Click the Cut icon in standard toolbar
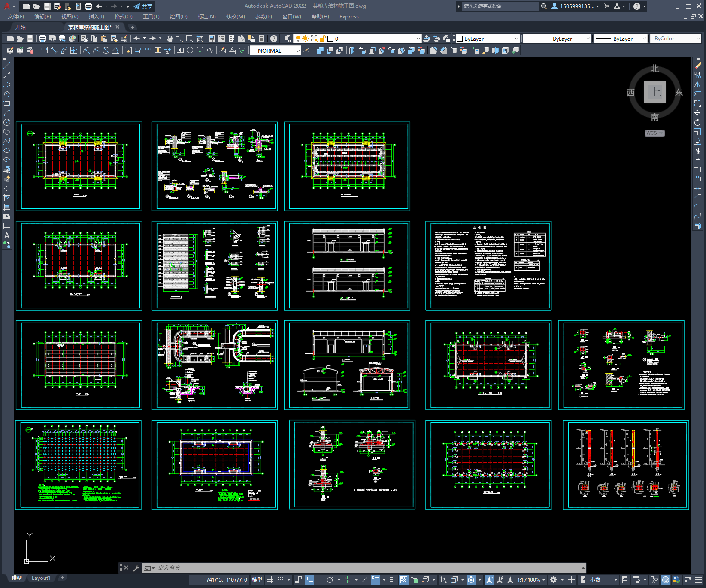This screenshot has width=706, height=588. coord(84,39)
